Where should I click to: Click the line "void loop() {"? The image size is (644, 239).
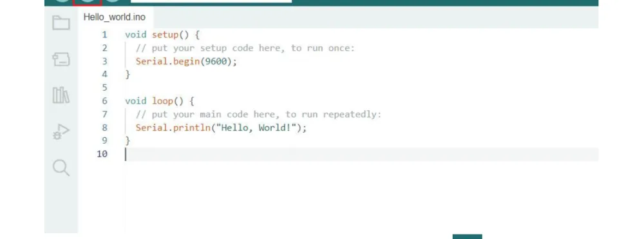tap(159, 101)
